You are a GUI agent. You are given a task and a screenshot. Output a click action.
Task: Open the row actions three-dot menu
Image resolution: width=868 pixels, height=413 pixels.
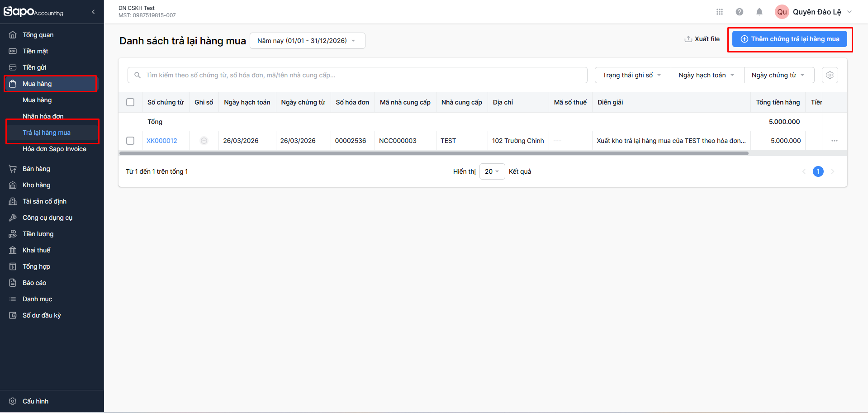coord(835,141)
